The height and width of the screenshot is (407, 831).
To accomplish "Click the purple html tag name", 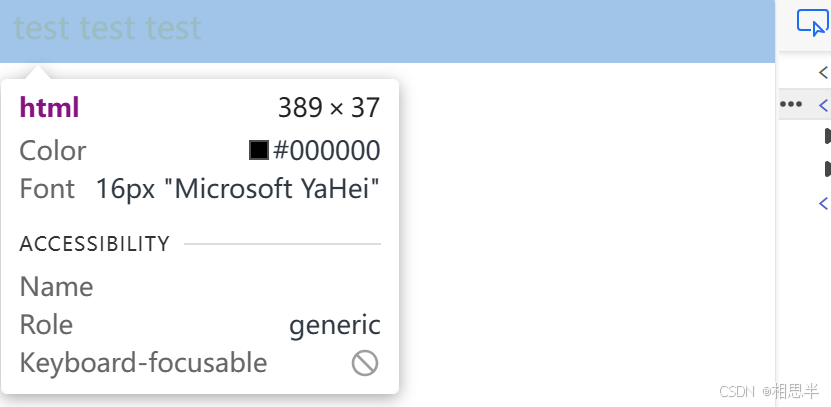I will (x=49, y=108).
